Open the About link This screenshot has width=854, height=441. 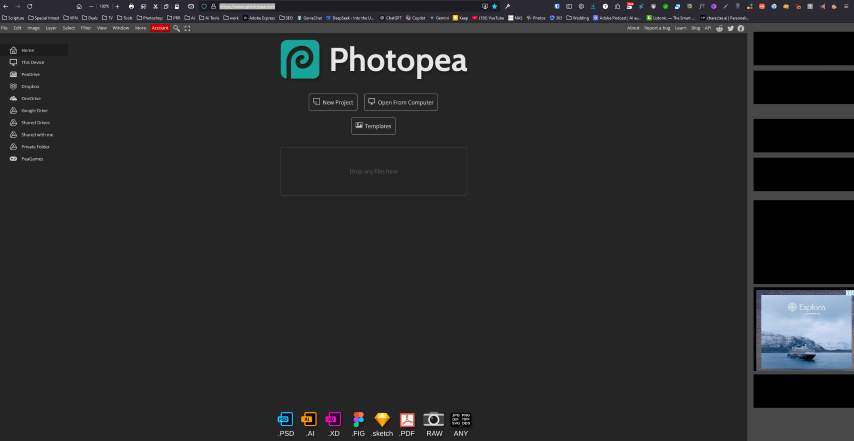(x=633, y=28)
